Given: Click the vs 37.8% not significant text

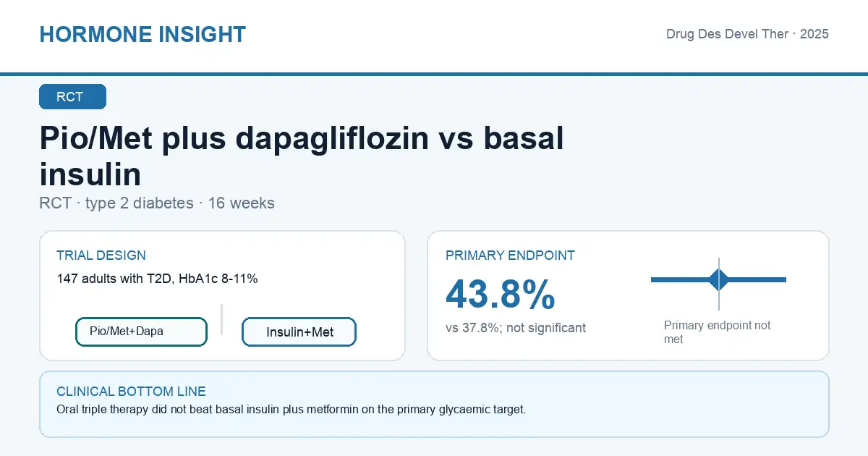Looking at the screenshot, I should coord(516,328).
